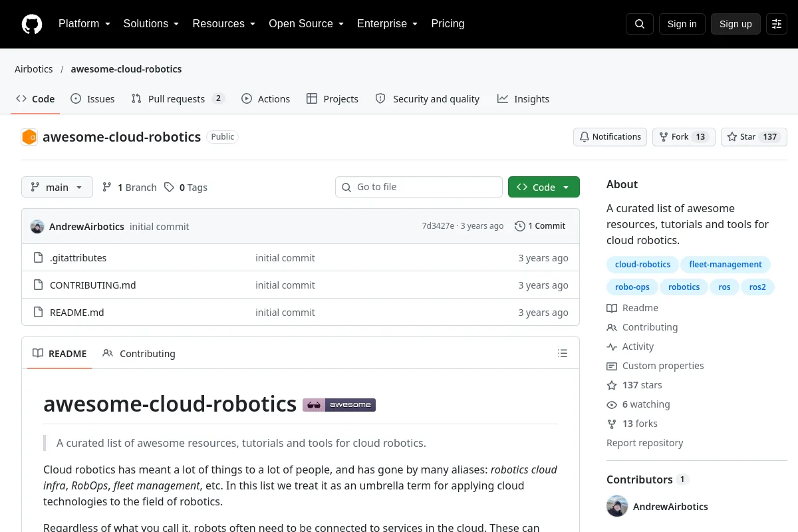
Task: Open CONTRIBUTING.md file
Action: click(x=93, y=285)
